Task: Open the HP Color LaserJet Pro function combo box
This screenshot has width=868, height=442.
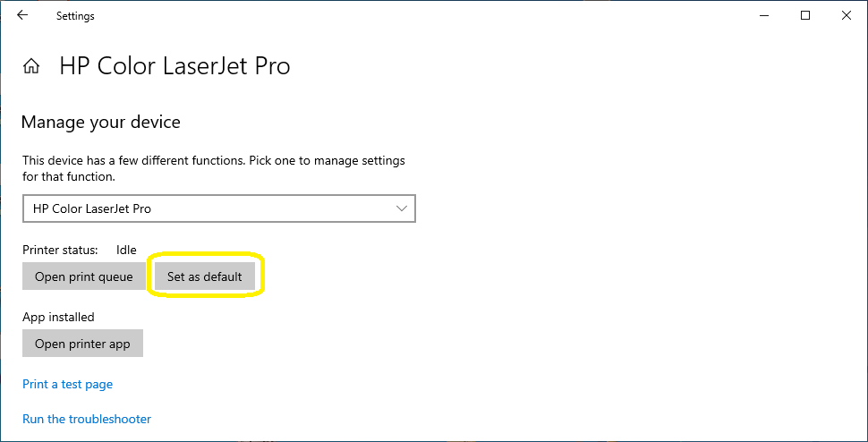Action: (x=219, y=208)
